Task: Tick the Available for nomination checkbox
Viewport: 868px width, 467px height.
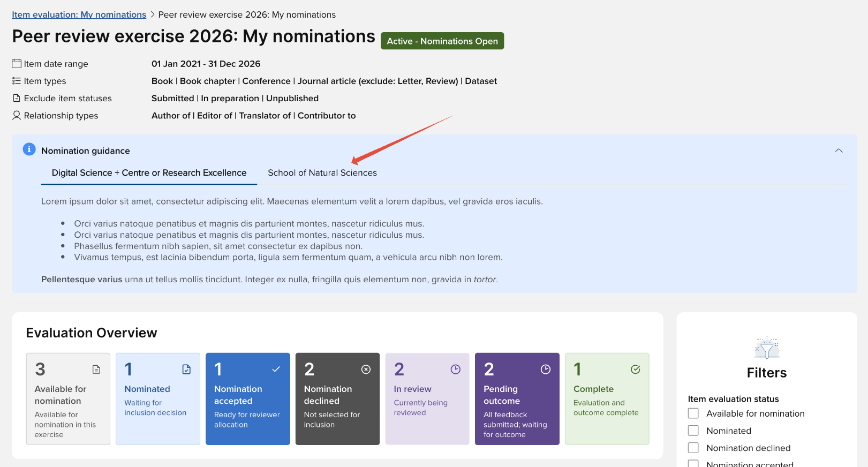Action: [x=693, y=413]
